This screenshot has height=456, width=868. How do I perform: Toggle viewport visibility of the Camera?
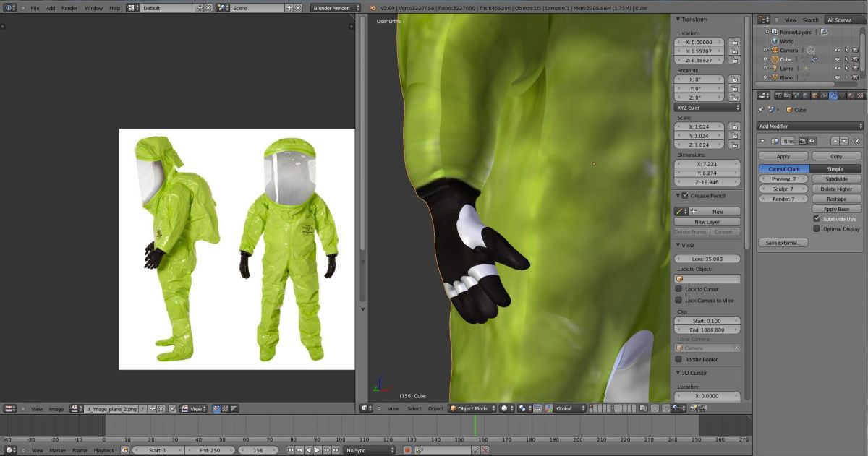coord(837,50)
